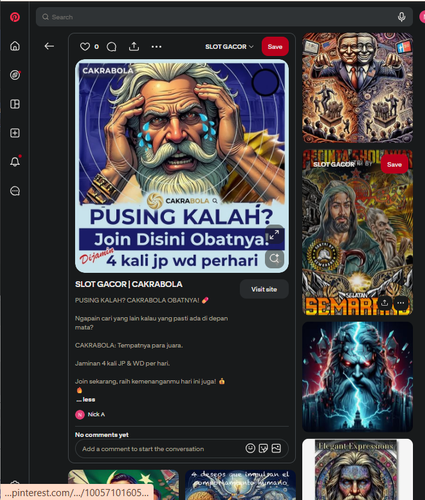Open the Messages chat bubble icon
This screenshot has height=500, width=425.
pos(15,191)
